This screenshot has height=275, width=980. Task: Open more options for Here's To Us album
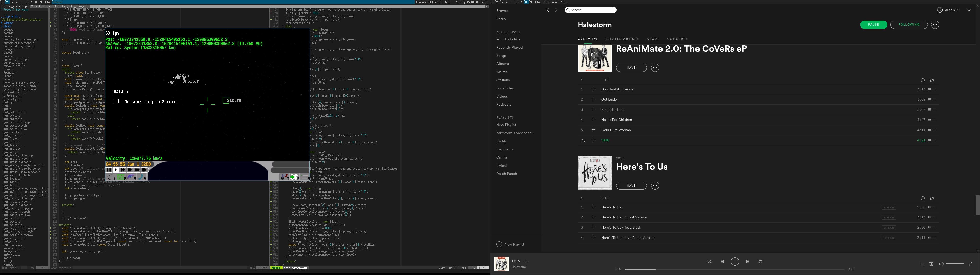[x=655, y=186]
